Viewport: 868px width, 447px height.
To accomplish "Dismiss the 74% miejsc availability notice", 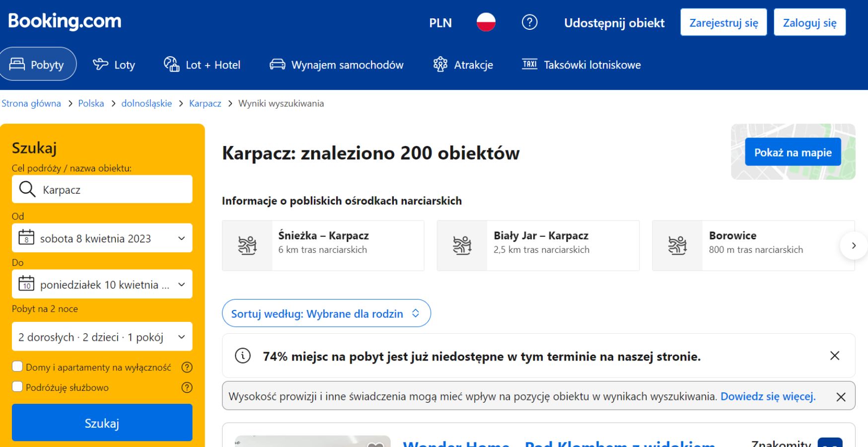I will [x=835, y=356].
